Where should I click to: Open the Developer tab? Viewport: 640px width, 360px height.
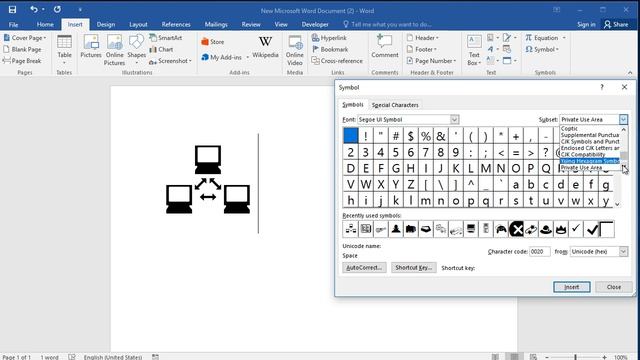(x=315, y=24)
